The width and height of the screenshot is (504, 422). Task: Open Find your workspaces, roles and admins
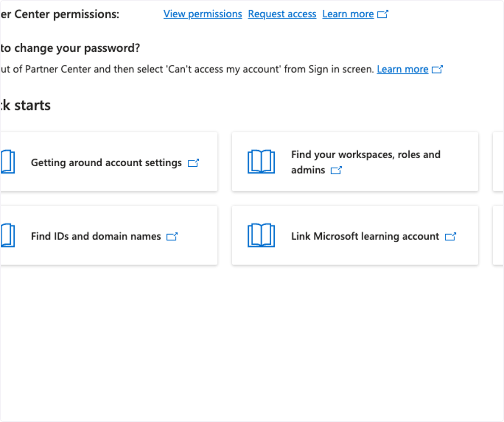pyautogui.click(x=355, y=162)
